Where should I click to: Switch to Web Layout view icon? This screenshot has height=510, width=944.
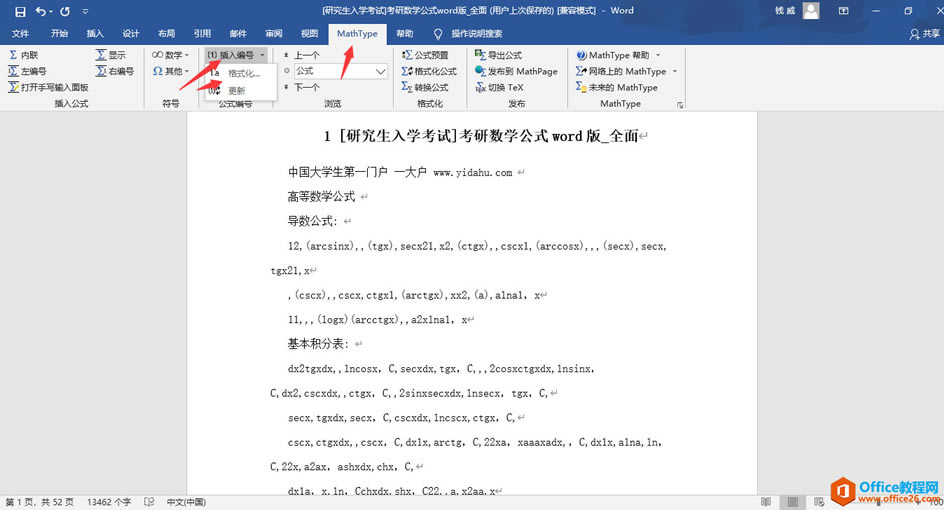click(819, 502)
